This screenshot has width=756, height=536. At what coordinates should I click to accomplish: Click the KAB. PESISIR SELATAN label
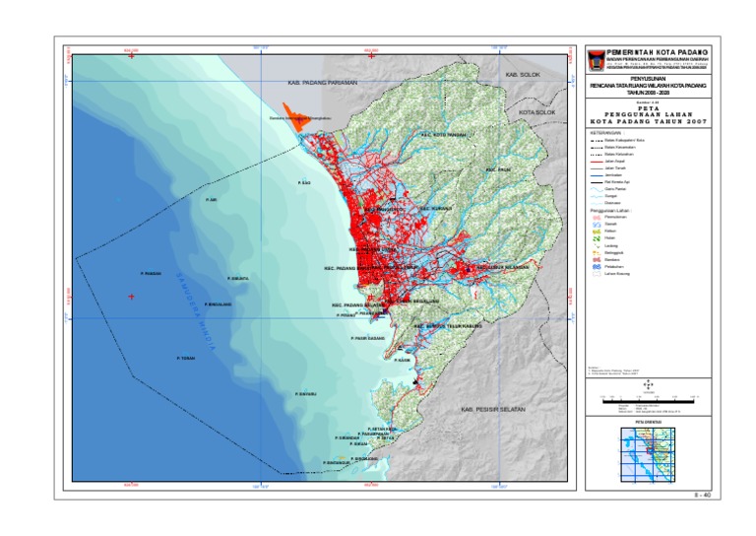tap(493, 410)
